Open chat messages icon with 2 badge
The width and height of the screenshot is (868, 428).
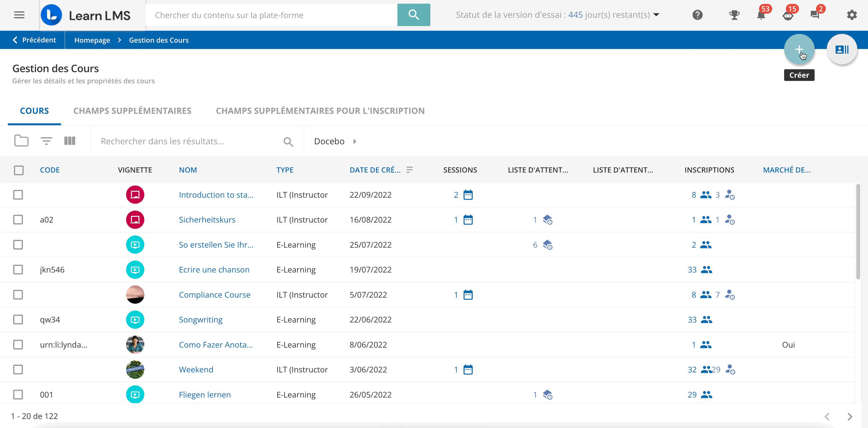814,15
